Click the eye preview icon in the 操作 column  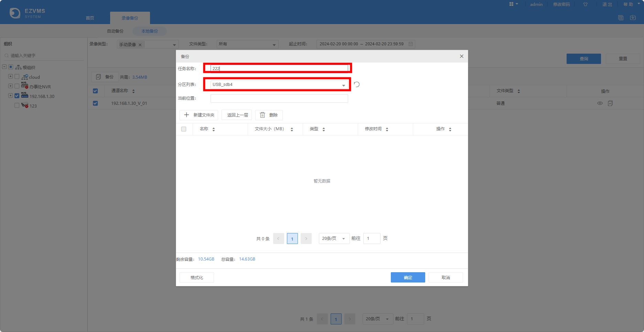click(600, 103)
